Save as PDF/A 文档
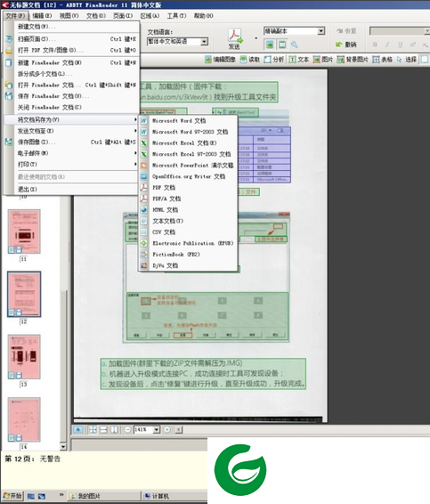 point(189,199)
